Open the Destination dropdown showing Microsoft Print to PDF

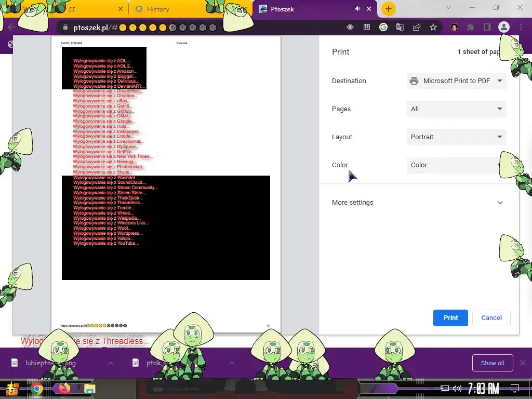(x=456, y=81)
